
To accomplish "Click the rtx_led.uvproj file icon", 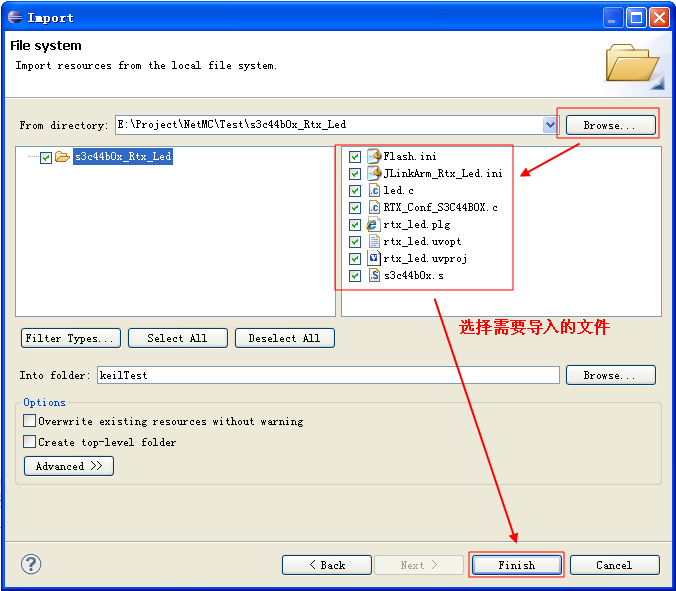I will coord(373,258).
